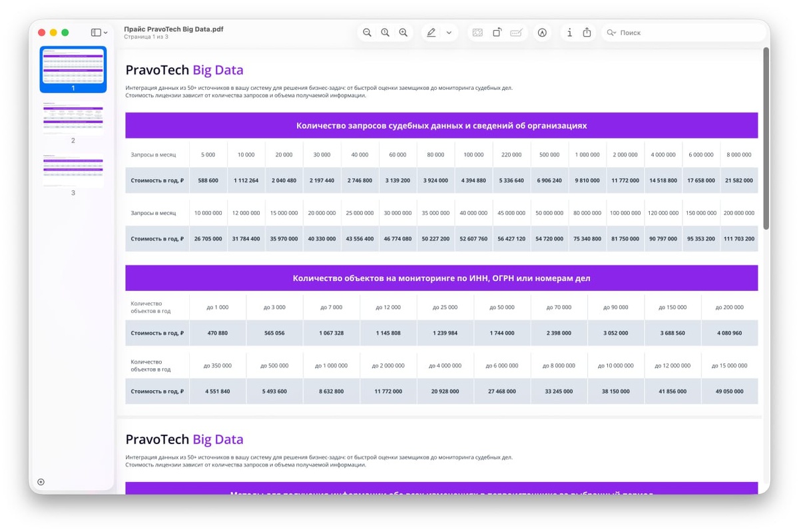Viewport: 799px width, 532px height.
Task: Click the zoom in magnifier icon
Action: coord(403,33)
